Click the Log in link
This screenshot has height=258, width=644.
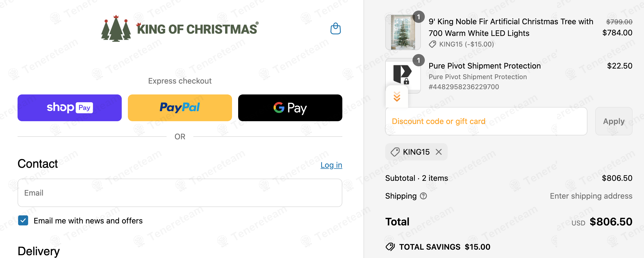[x=331, y=165]
